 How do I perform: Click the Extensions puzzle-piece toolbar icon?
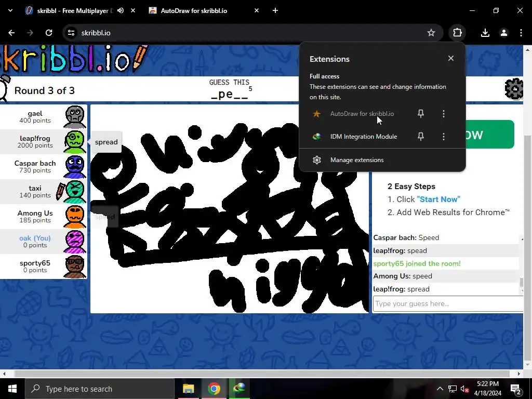tap(457, 33)
